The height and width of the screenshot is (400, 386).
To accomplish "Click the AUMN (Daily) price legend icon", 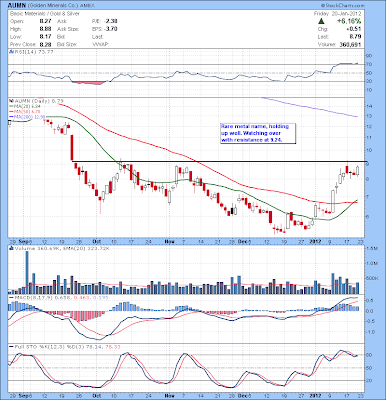I will click(11, 101).
